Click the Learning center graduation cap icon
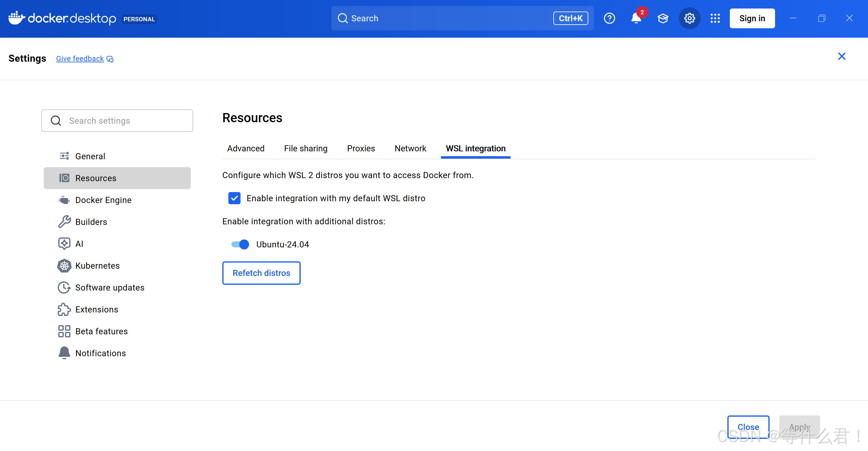 [x=662, y=18]
